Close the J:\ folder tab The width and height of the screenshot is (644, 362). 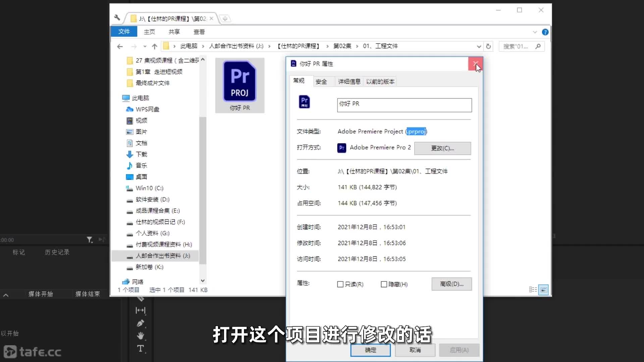pyautogui.click(x=211, y=18)
